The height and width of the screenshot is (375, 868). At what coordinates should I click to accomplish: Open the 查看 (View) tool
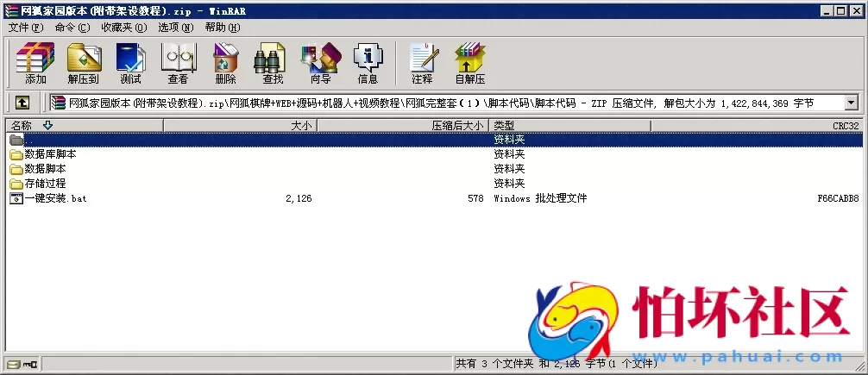point(179,63)
